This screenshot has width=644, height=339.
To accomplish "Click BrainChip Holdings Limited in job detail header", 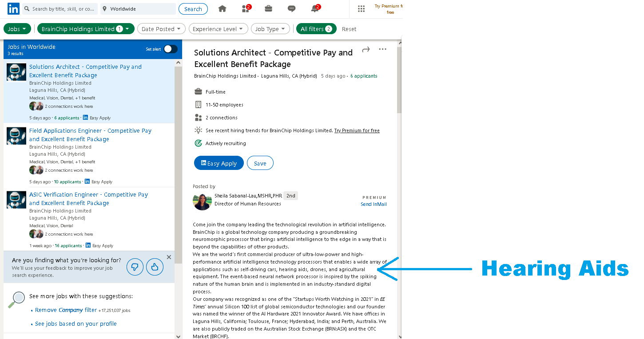I will tap(225, 76).
